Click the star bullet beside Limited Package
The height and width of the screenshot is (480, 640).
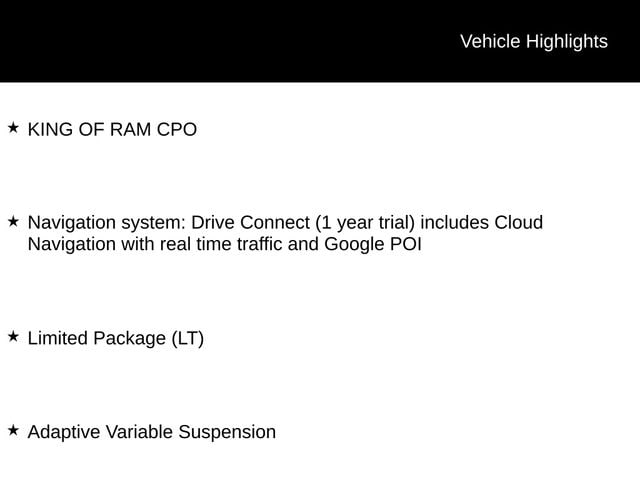pyautogui.click(x=13, y=337)
